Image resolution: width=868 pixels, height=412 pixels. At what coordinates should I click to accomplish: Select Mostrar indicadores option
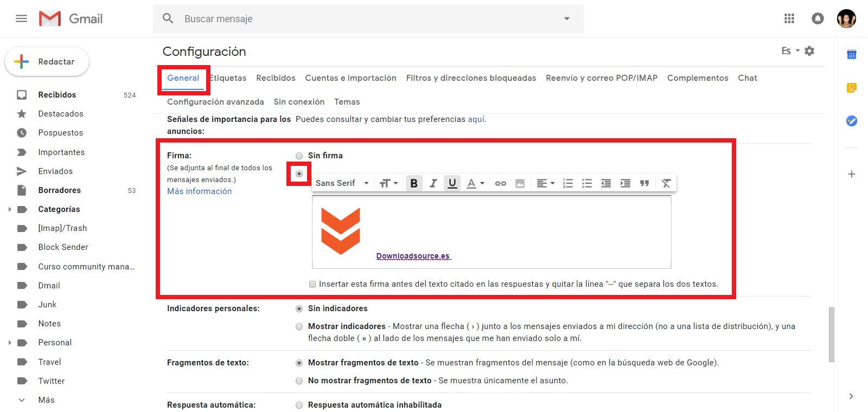(299, 326)
